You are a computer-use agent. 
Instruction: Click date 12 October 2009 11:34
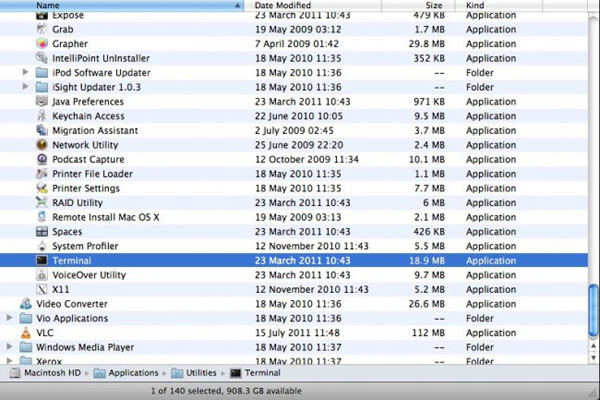[307, 160]
